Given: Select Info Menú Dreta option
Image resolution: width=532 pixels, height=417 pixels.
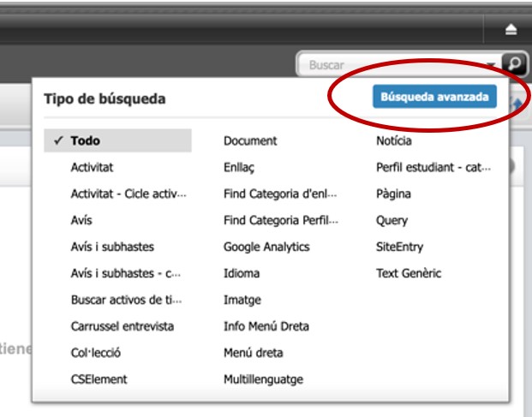Looking at the screenshot, I should [x=266, y=326].
